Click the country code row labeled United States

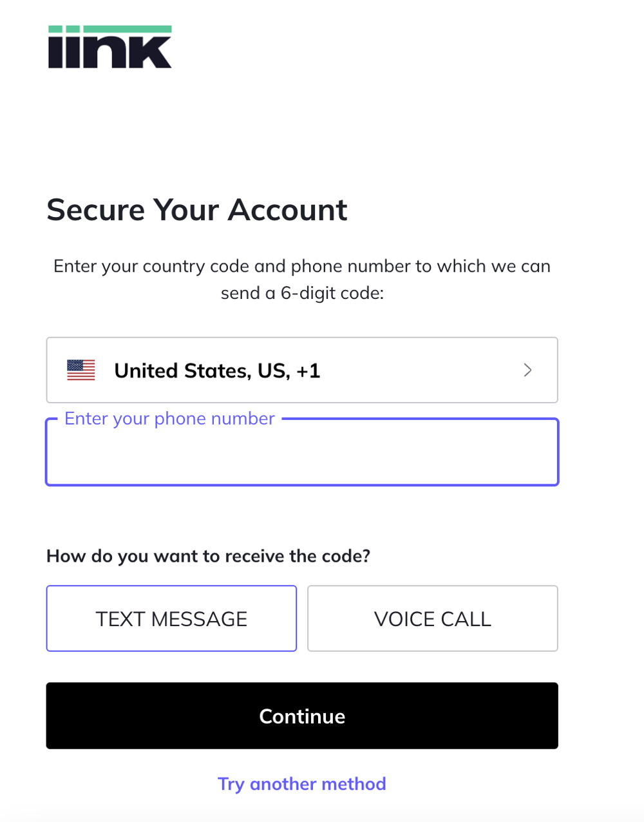217,370
